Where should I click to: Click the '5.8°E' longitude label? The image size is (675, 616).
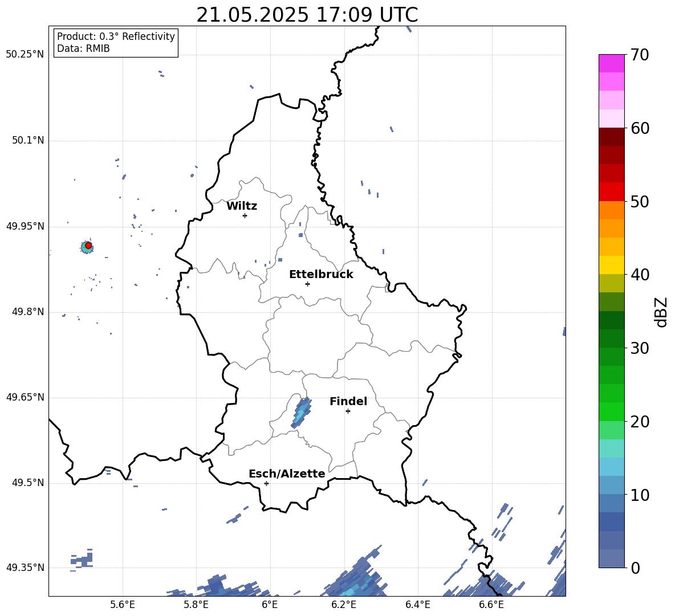click(x=196, y=605)
